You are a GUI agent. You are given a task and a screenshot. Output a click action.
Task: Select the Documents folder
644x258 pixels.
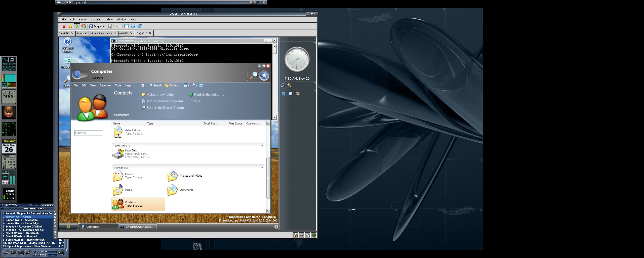click(x=180, y=190)
